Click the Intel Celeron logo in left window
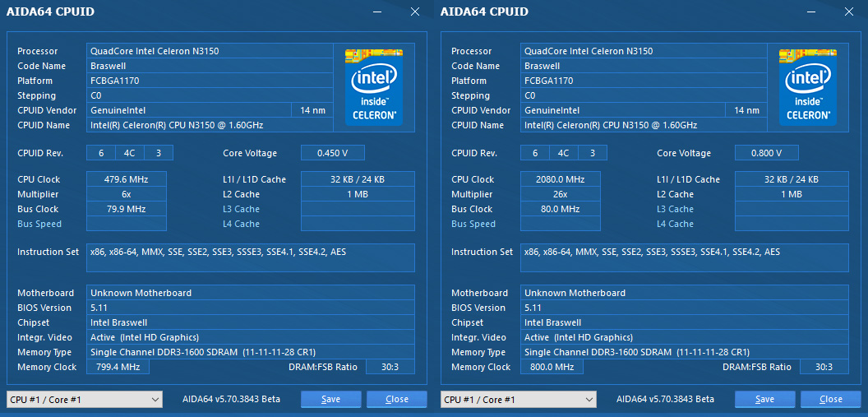Viewport: 868px width, 417px height. coord(374,87)
